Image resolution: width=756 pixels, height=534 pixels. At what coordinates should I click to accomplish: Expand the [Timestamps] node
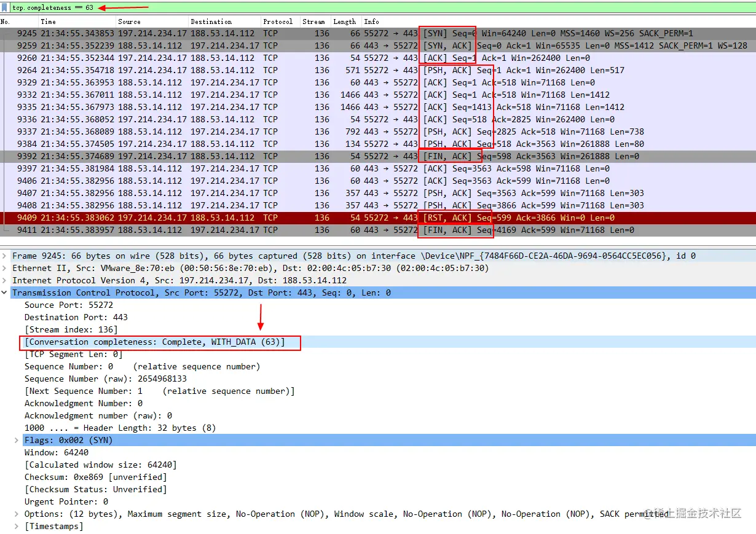pyautogui.click(x=17, y=526)
